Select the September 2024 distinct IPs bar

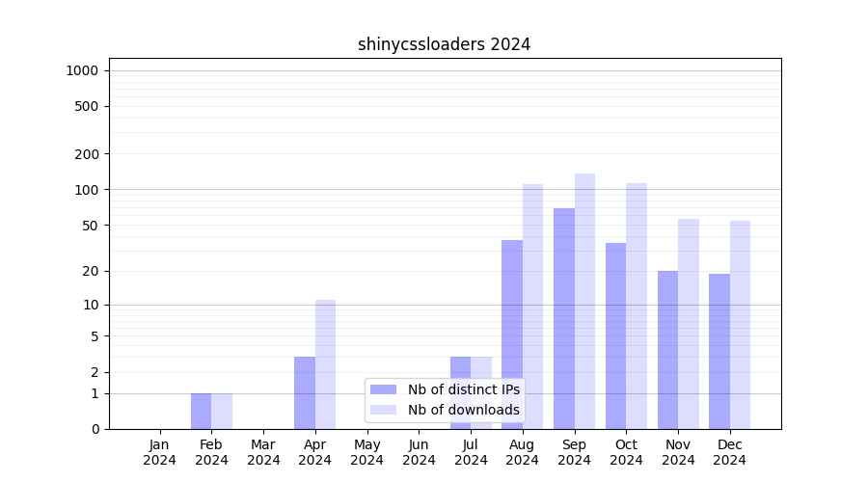[564, 318]
